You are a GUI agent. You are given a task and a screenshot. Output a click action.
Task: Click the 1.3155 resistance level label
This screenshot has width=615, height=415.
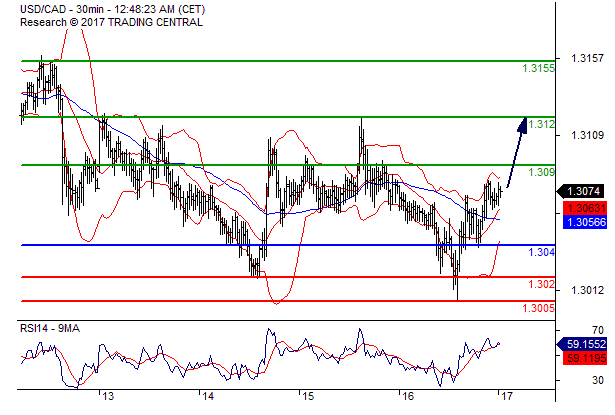(538, 68)
